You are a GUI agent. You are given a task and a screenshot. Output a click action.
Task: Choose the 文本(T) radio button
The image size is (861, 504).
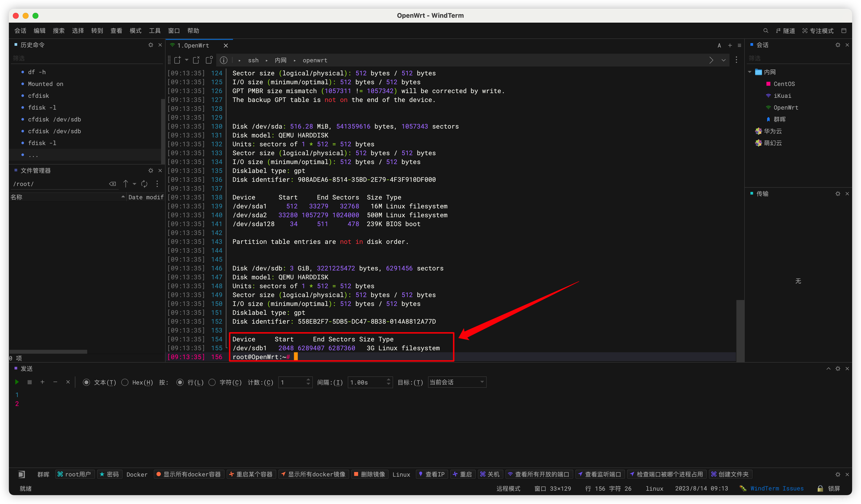coord(86,382)
